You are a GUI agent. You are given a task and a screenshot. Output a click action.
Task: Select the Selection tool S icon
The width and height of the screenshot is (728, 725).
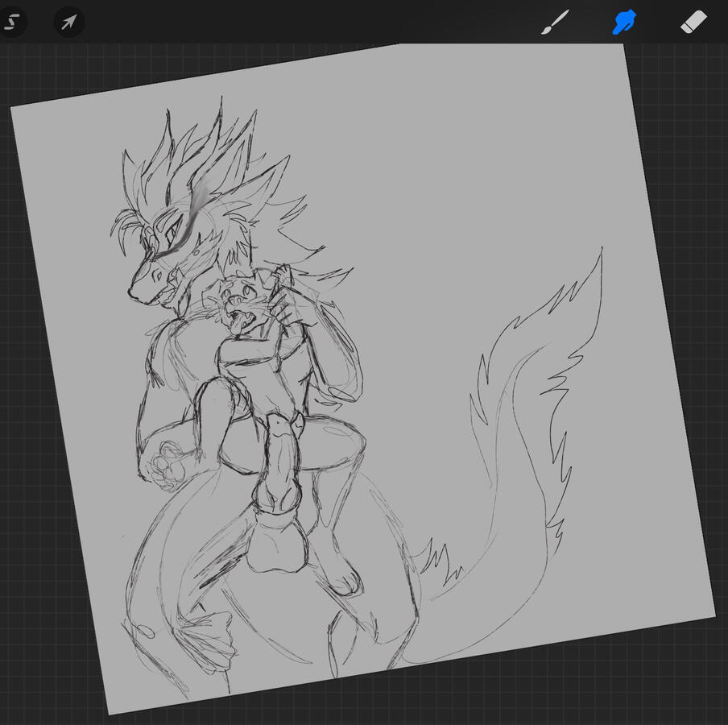(x=11, y=22)
